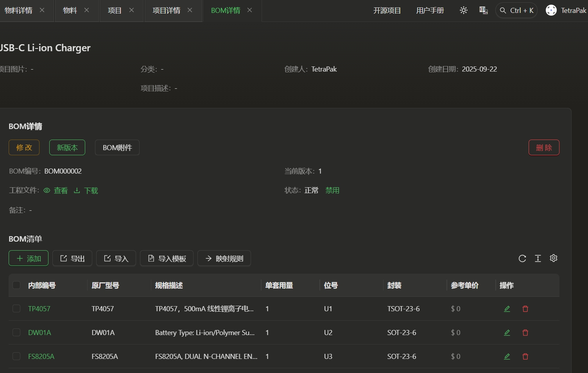Select the DW01A row checkbox
Viewport: 588px width, 373px height.
16,333
